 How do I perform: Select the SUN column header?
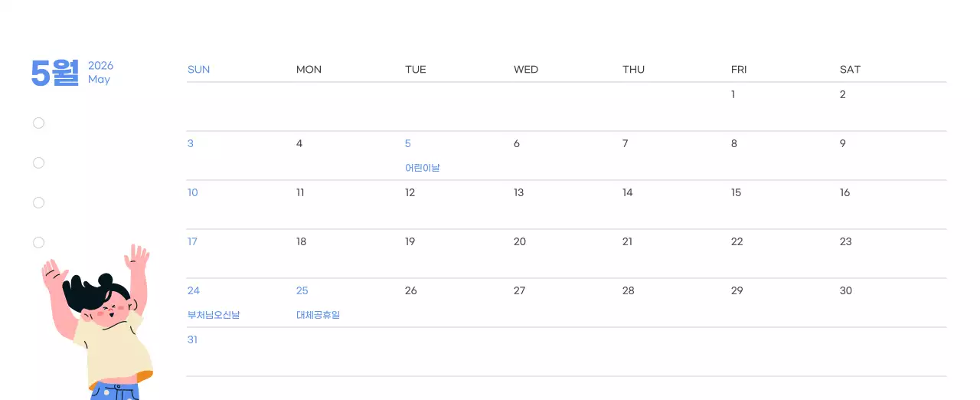pos(198,70)
